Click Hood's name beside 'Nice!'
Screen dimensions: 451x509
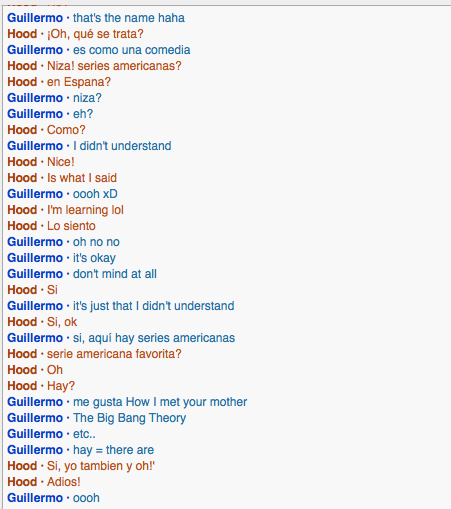(22, 162)
